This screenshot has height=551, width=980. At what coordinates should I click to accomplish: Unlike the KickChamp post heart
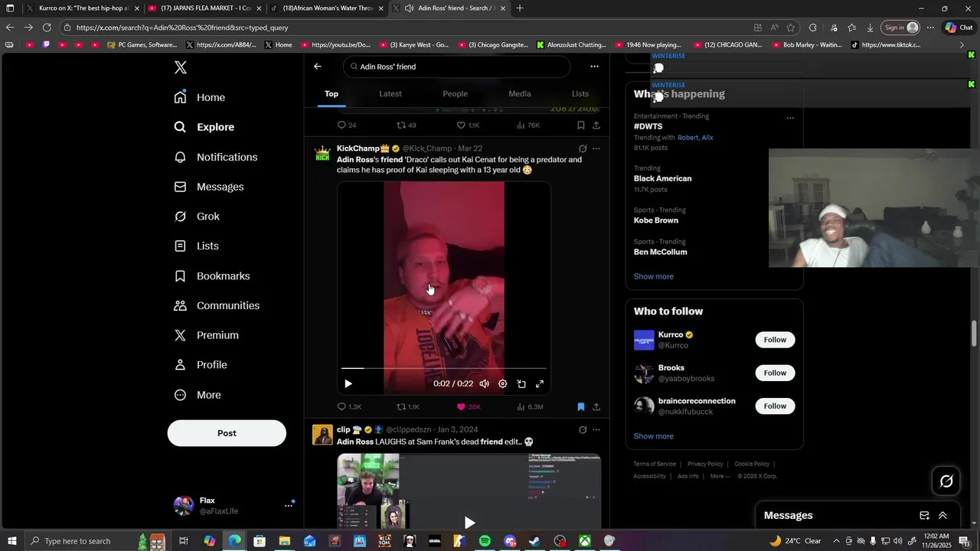(469, 407)
